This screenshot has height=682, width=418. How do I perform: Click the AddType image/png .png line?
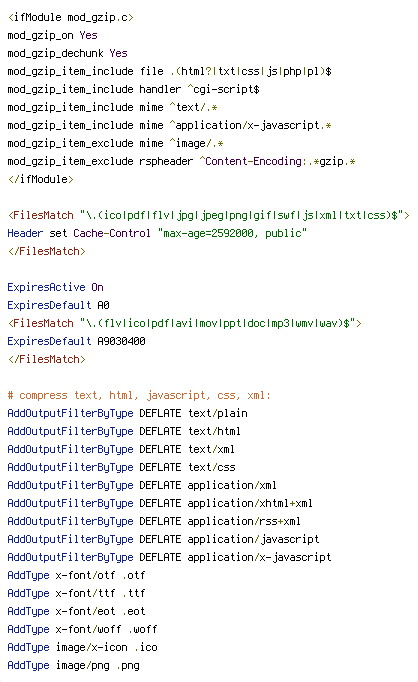74,665
